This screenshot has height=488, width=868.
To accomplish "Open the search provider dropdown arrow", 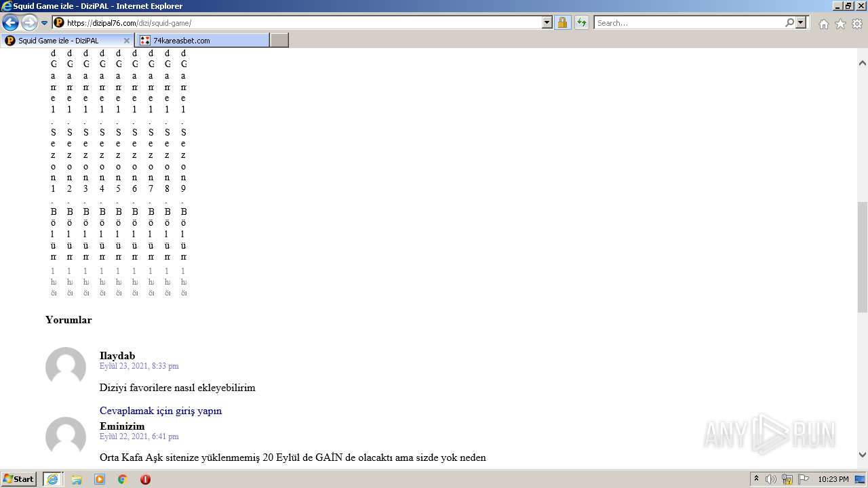I will [802, 22].
